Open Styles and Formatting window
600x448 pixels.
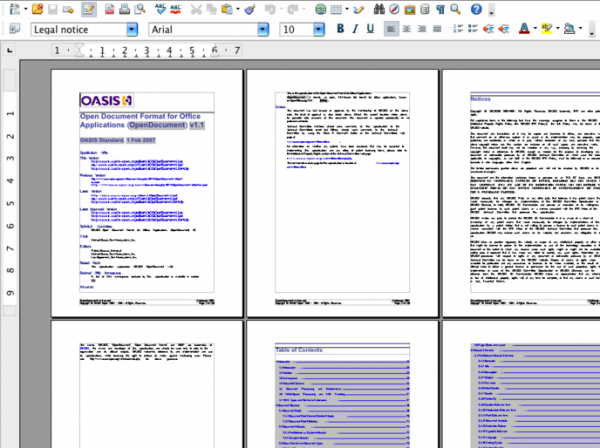point(14,29)
